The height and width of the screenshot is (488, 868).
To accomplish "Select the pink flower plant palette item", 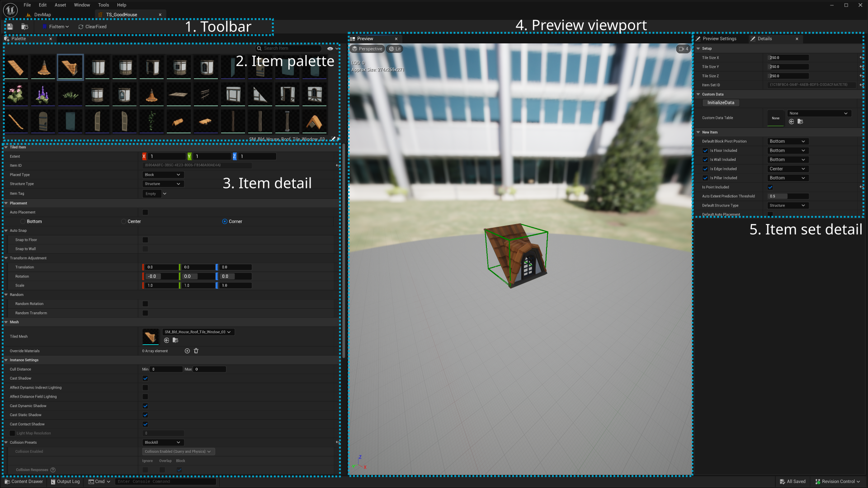I will (x=16, y=94).
